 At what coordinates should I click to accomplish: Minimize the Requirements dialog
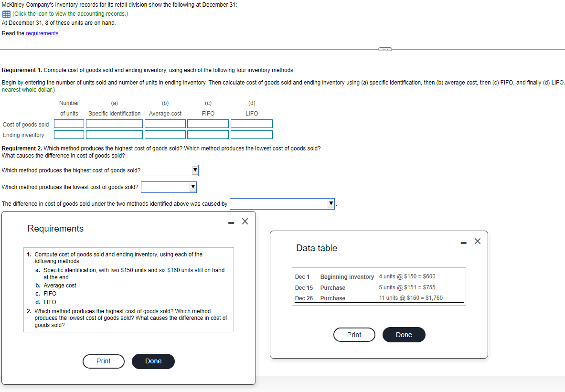(x=231, y=222)
